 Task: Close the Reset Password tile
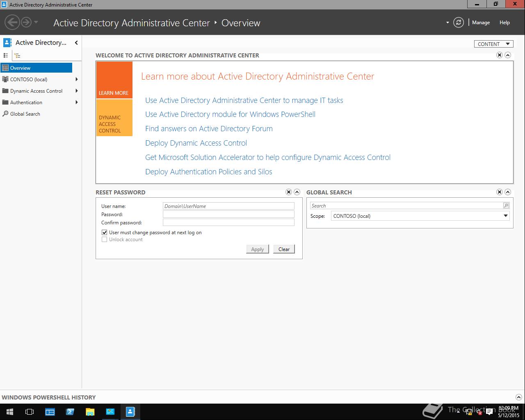tap(289, 192)
